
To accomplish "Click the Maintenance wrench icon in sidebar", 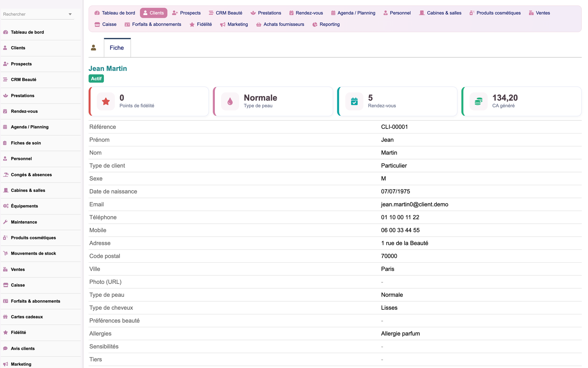I will point(5,222).
